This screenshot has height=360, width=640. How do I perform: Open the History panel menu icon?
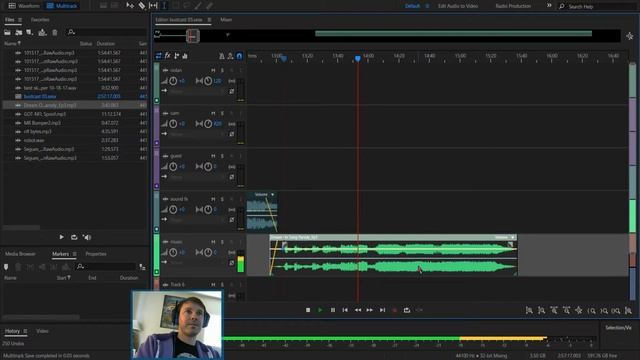pyautogui.click(x=25, y=331)
